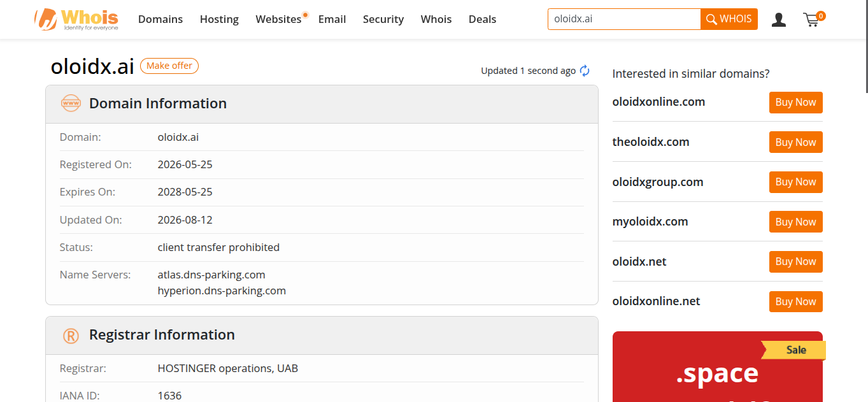The height and width of the screenshot is (402, 868).
Task: View the shopping cart icon
Action: (x=811, y=20)
